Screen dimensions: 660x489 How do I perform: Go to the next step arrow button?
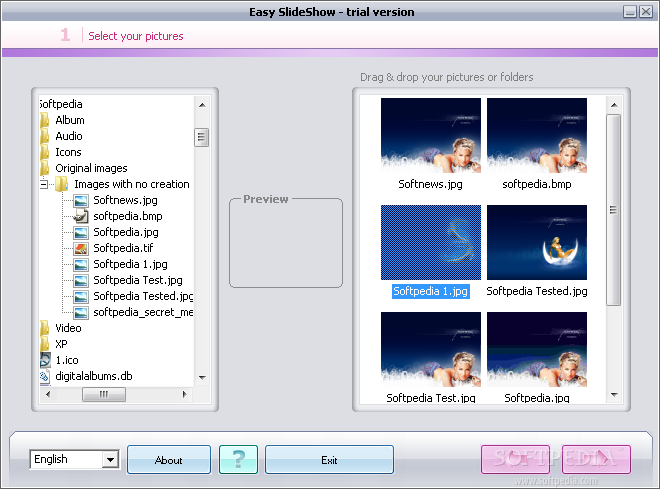596,460
